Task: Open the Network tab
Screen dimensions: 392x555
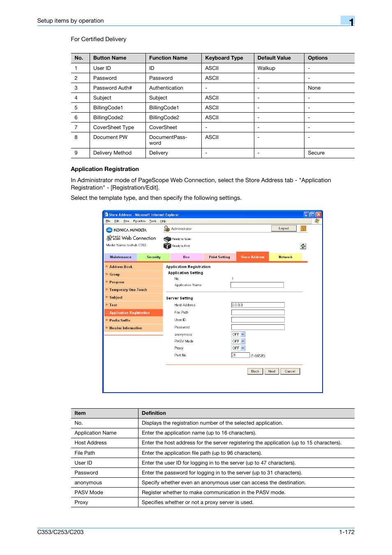Action: (286, 257)
